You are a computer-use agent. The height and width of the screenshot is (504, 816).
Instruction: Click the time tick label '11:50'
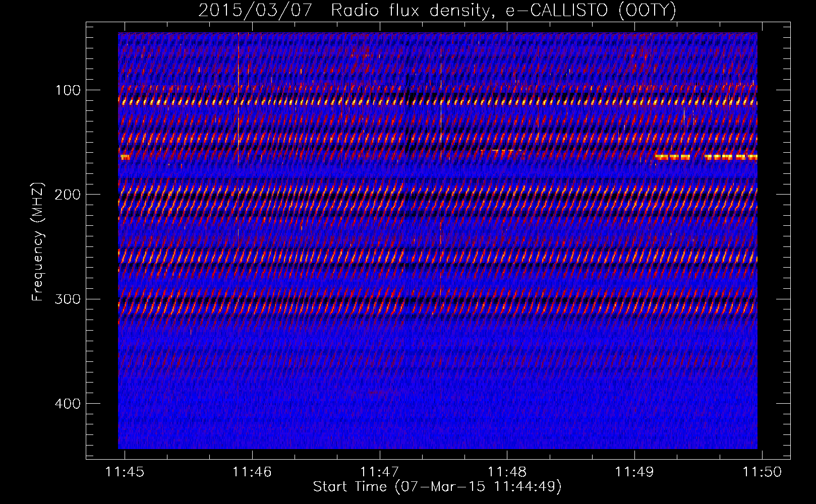[x=762, y=472]
